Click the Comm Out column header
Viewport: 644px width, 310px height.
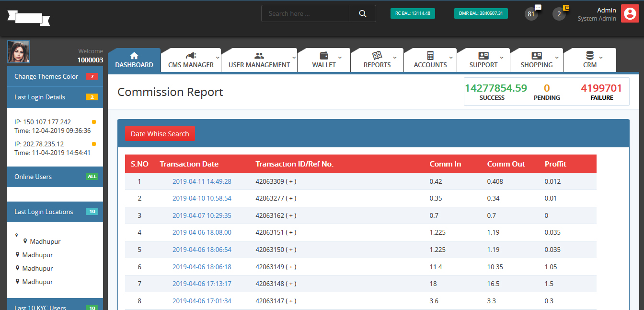click(506, 164)
